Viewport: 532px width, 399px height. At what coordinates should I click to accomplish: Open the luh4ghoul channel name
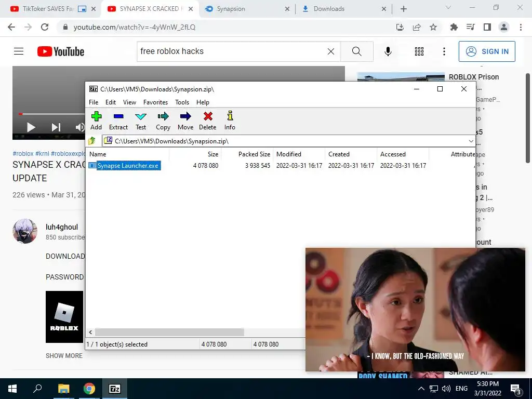pyautogui.click(x=62, y=227)
